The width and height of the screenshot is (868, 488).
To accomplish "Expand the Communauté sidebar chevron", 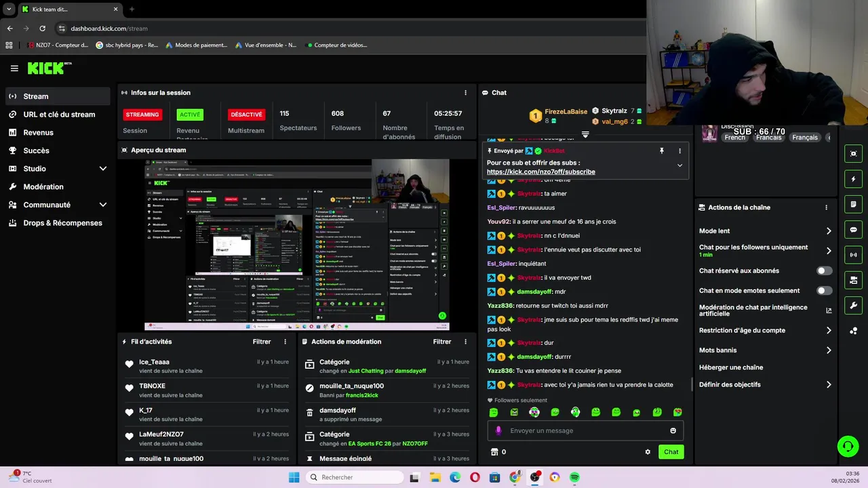I will click(103, 205).
